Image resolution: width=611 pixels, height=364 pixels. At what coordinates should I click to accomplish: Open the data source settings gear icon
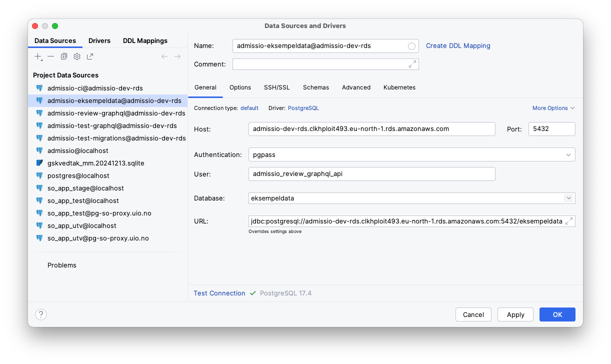click(76, 56)
